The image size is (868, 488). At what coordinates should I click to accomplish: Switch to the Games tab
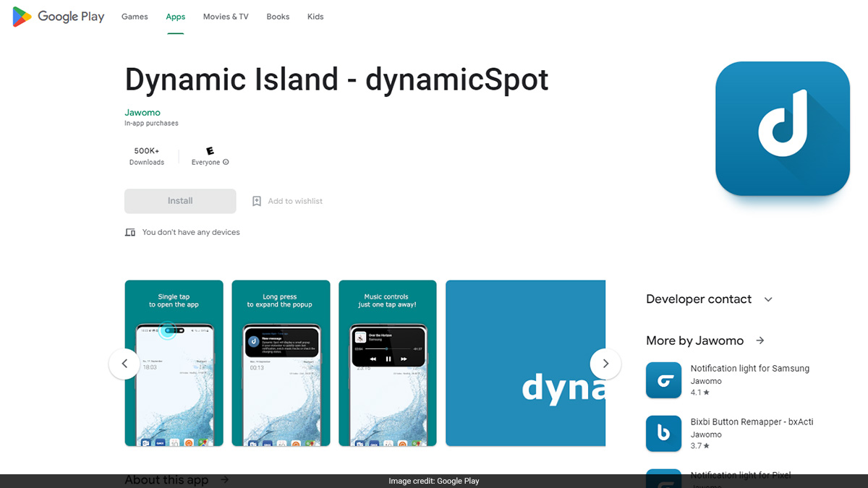(134, 16)
